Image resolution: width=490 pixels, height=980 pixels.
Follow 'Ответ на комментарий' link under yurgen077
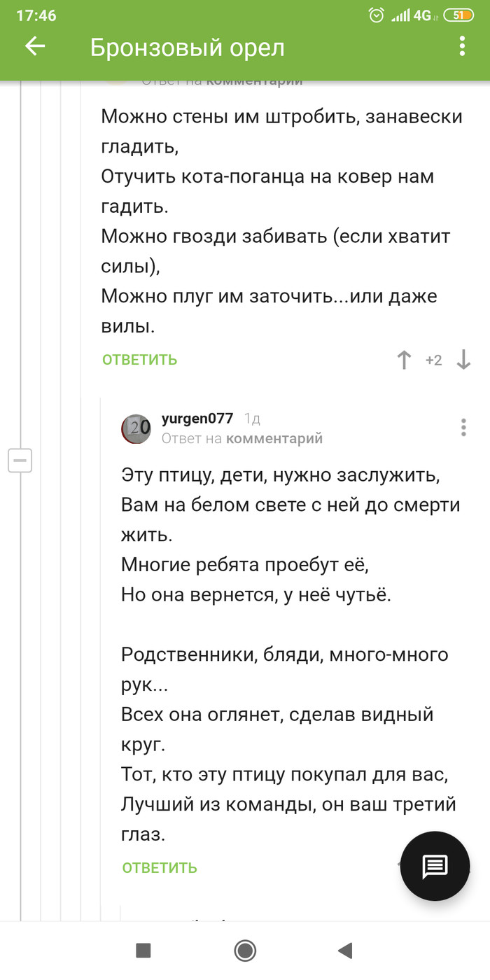[x=242, y=439]
